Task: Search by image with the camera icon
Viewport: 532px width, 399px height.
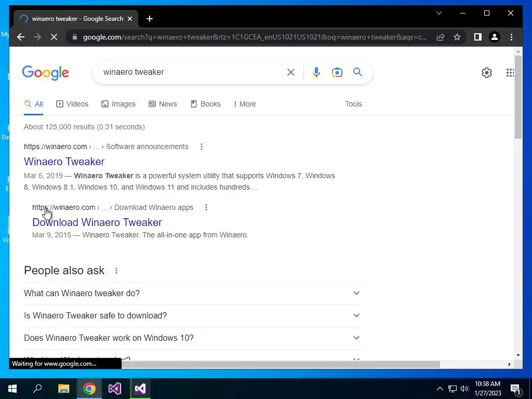Action: coord(337,72)
